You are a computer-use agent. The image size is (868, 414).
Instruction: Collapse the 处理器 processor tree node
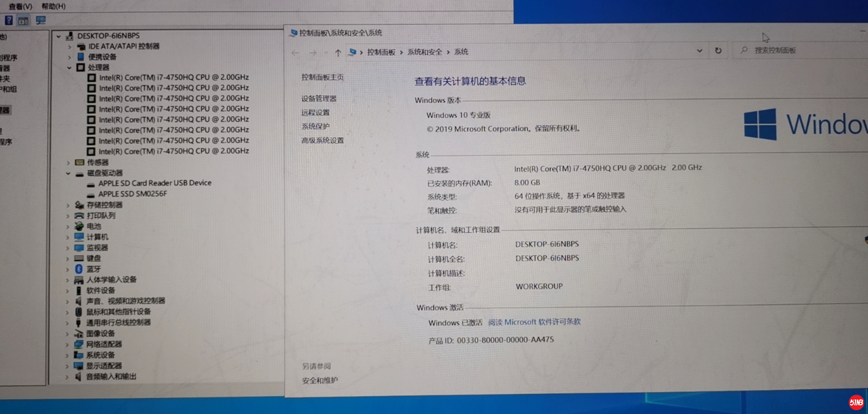(69, 67)
